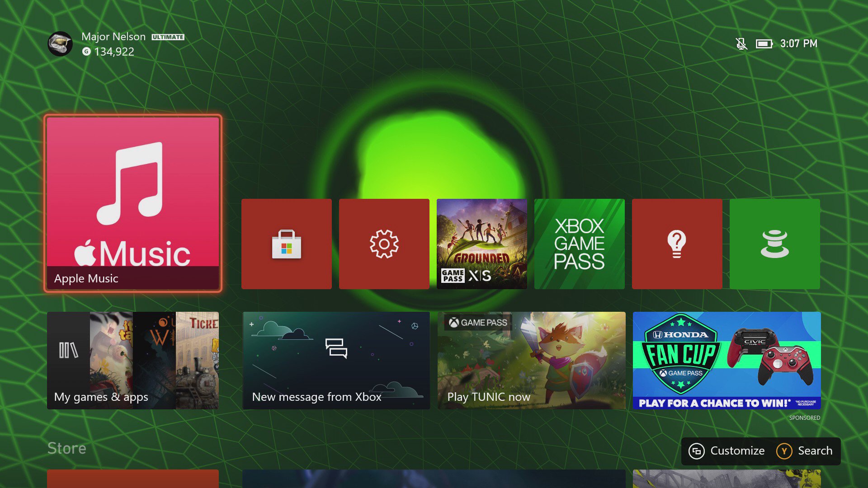Click the muted microphone status icon
Image resolution: width=868 pixels, height=488 pixels.
(x=741, y=44)
